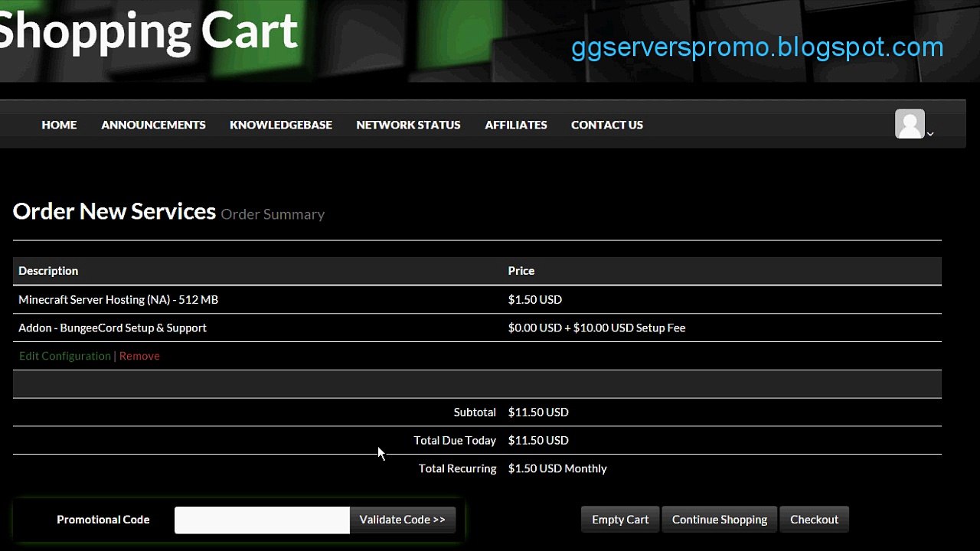980x551 pixels.
Task: Click the Subtotal '$11.50 USD' value
Action: (x=538, y=412)
